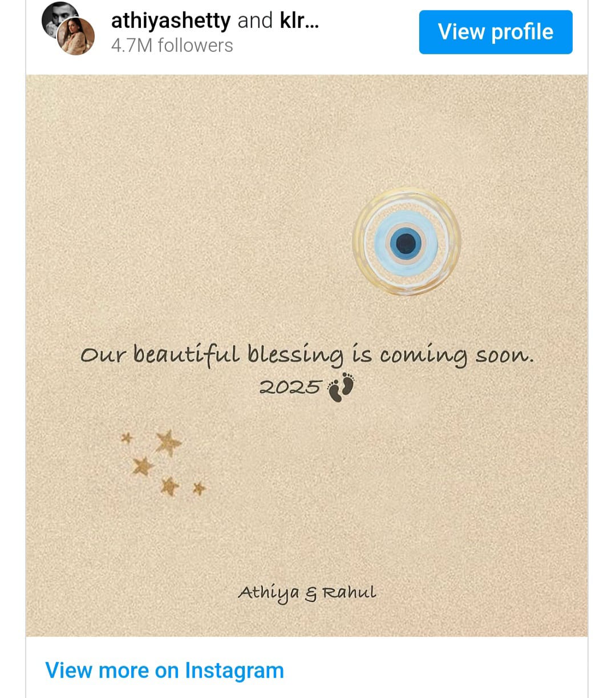Tap the baby footprints icon

coord(341,387)
